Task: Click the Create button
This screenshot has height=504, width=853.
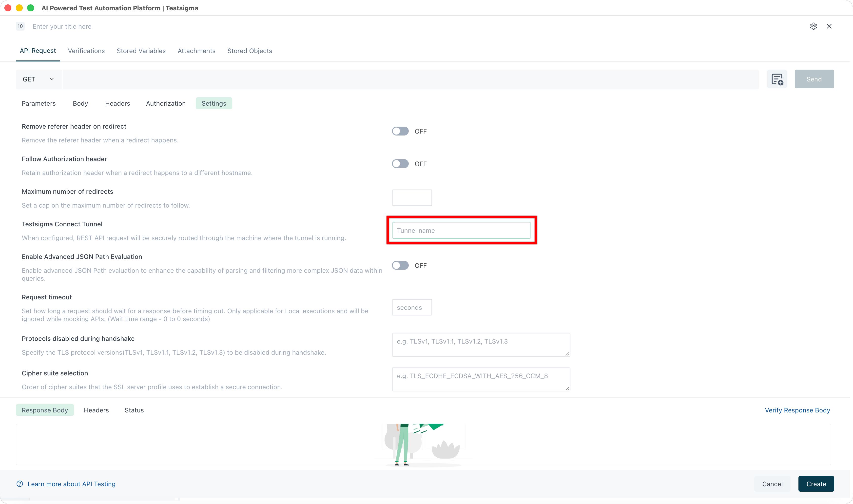Action: coord(816,484)
